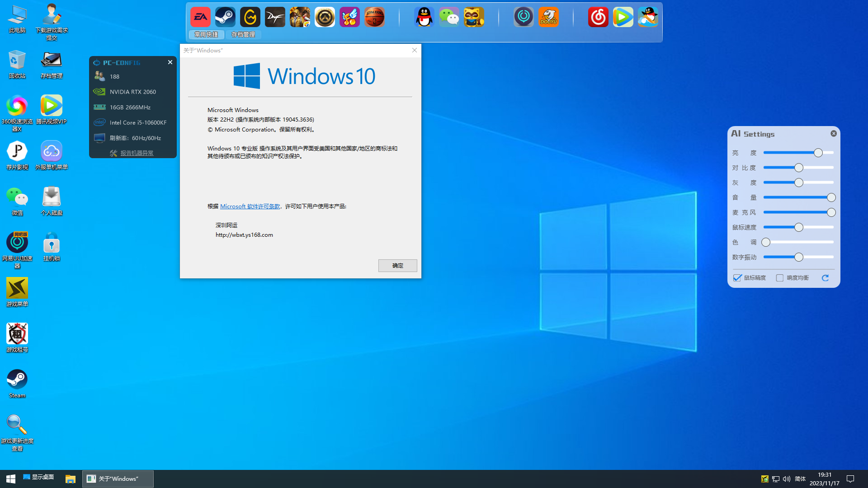Open the EA app launcher icon

[x=200, y=17]
